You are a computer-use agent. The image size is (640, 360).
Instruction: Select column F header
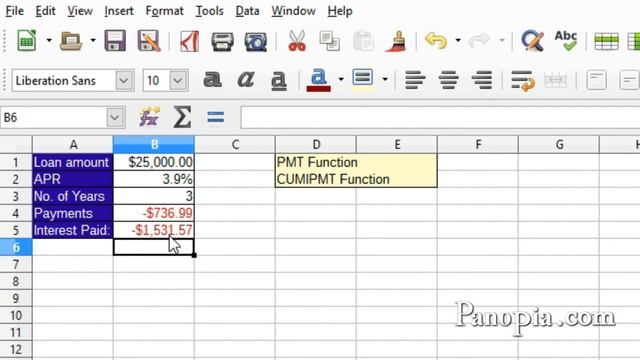(478, 144)
